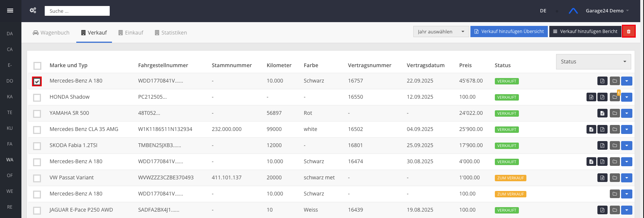Click Verkauf hinzufügen Übersicht button
The width and height of the screenshot is (644, 218).
pos(509,32)
